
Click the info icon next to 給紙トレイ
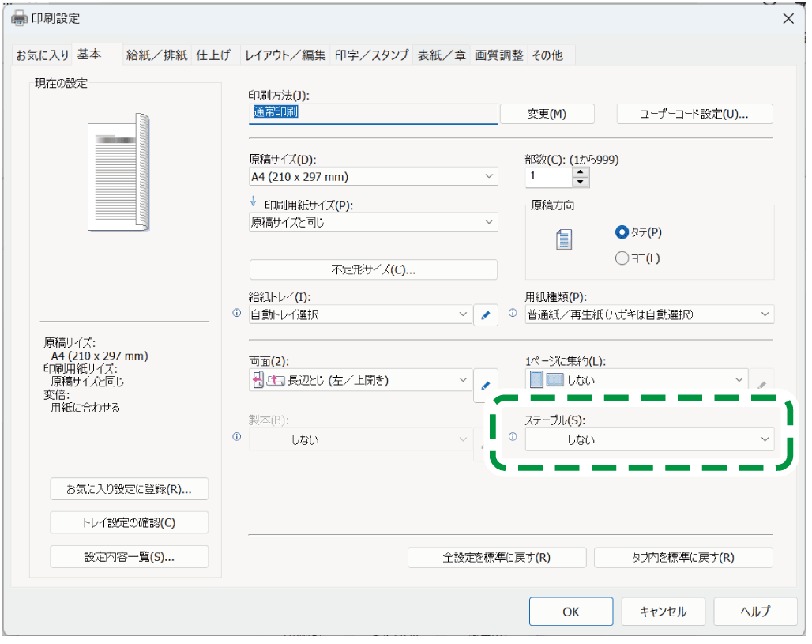pyautogui.click(x=236, y=314)
